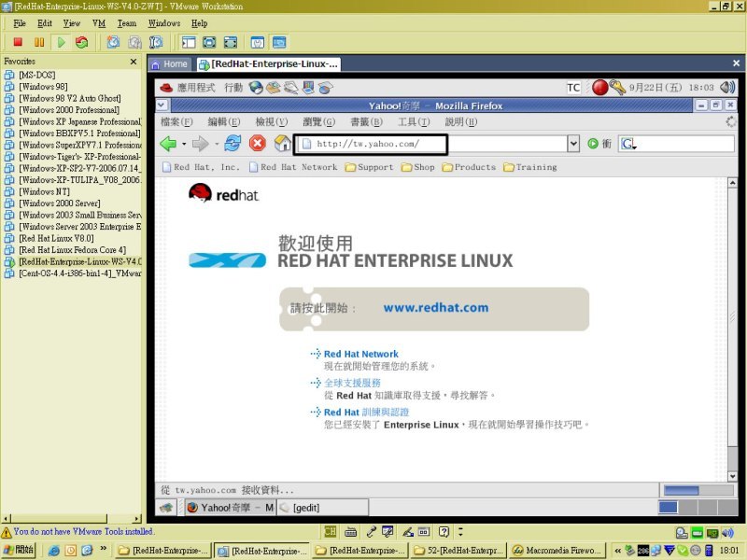
Task: Reload the page in Firefox
Action: [x=233, y=144]
